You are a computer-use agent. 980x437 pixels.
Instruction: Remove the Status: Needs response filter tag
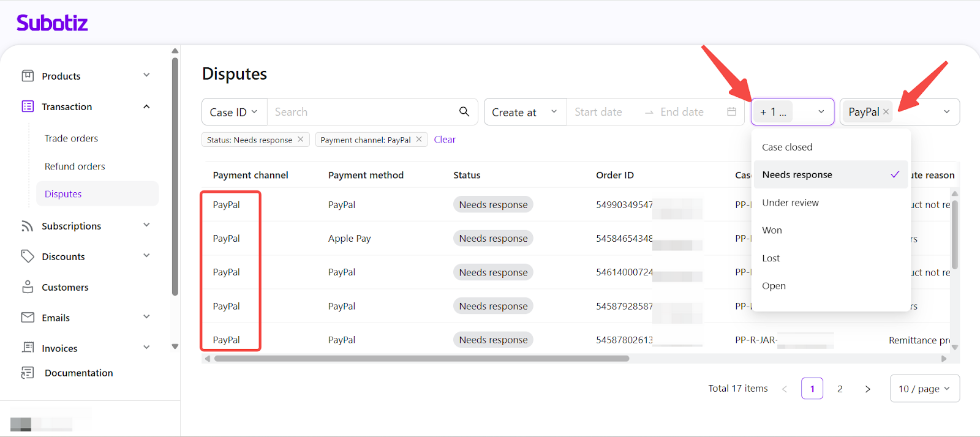pos(301,140)
